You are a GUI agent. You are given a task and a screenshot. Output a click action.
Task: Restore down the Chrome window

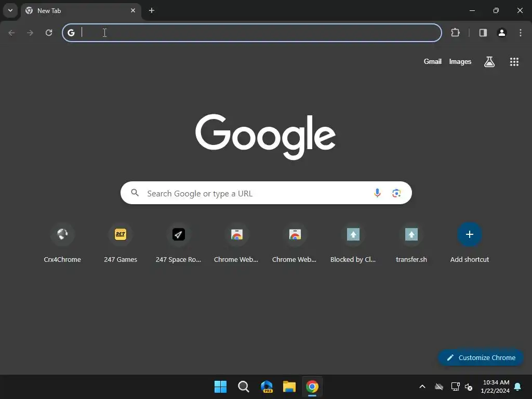coord(496,10)
